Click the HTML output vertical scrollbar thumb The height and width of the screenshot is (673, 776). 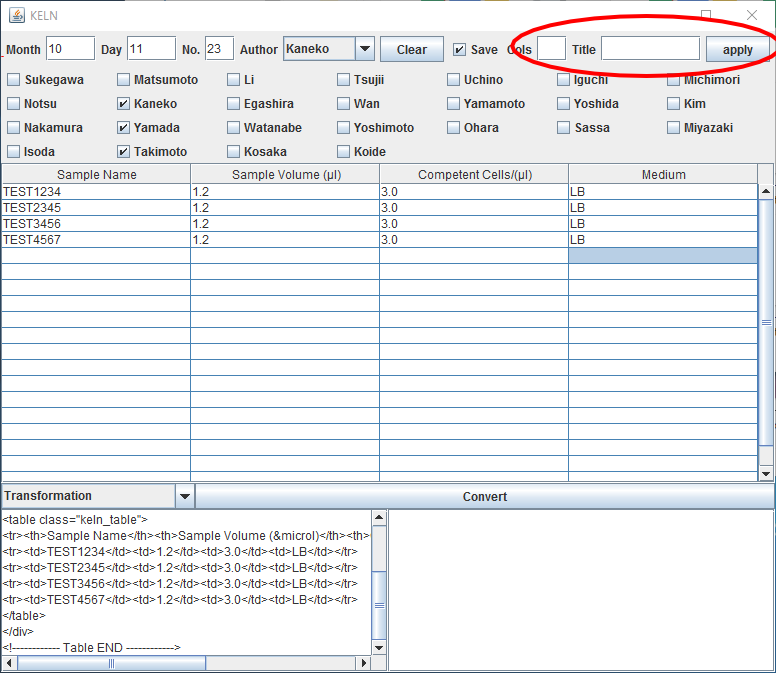[379, 605]
